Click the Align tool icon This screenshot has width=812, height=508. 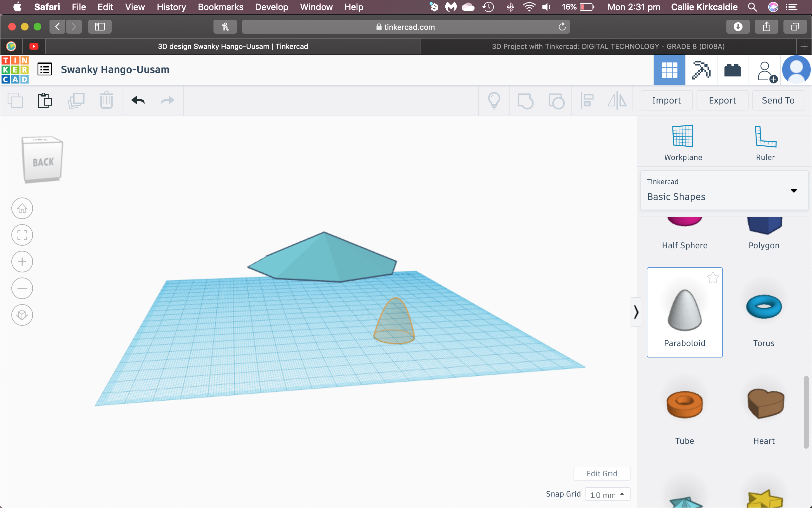point(587,100)
